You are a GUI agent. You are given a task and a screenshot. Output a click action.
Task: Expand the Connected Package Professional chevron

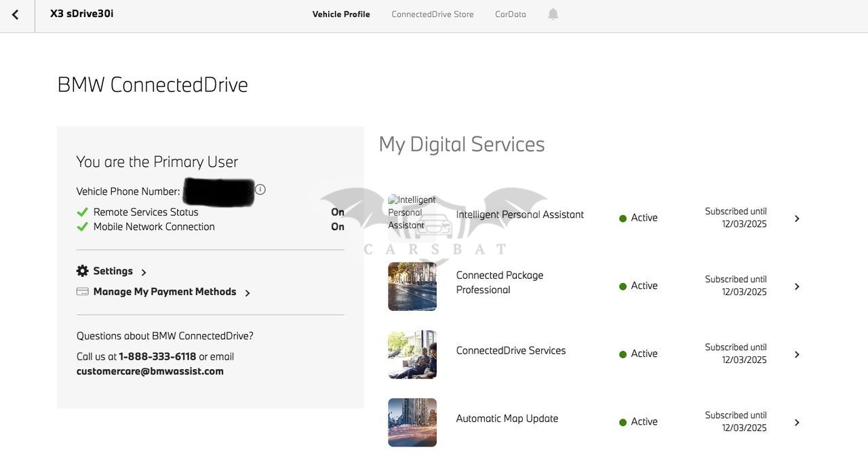(797, 286)
